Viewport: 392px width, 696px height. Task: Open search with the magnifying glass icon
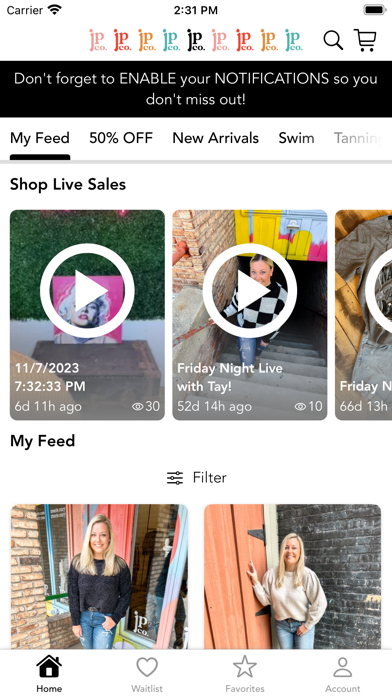pos(333,40)
